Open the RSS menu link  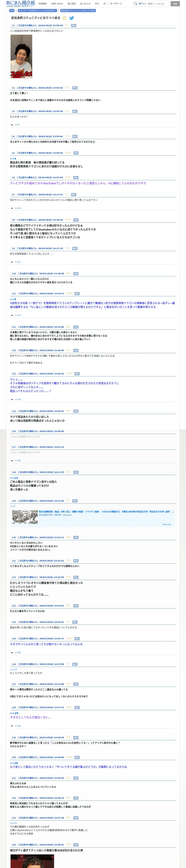pyautogui.click(x=97, y=4)
